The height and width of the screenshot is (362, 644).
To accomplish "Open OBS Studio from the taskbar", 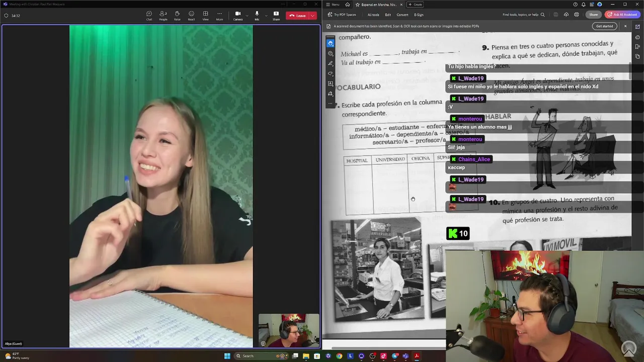I will click(372, 356).
